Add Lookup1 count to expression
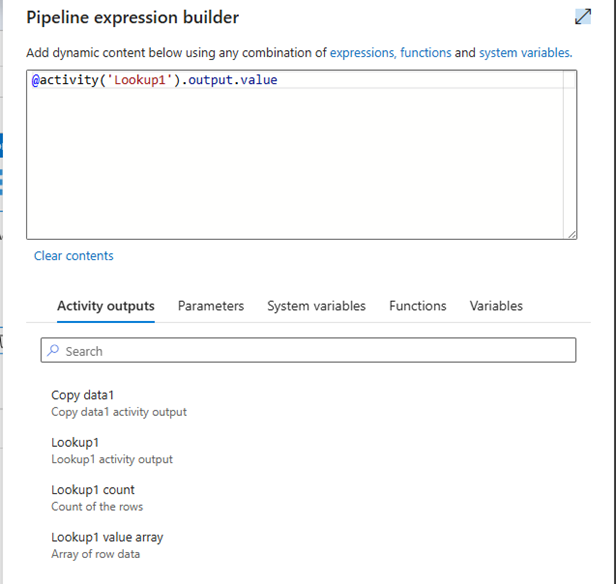Image resolution: width=616 pixels, height=584 pixels. click(97, 498)
